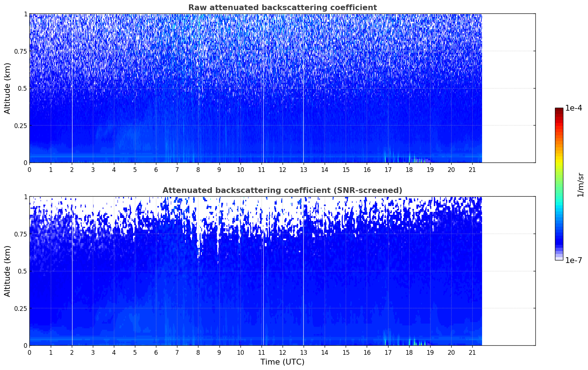This screenshot has width=588, height=370.
Task: Click the 'Attenuated backscattering coefficient (SNR-screened)' title
Action: click(x=282, y=190)
